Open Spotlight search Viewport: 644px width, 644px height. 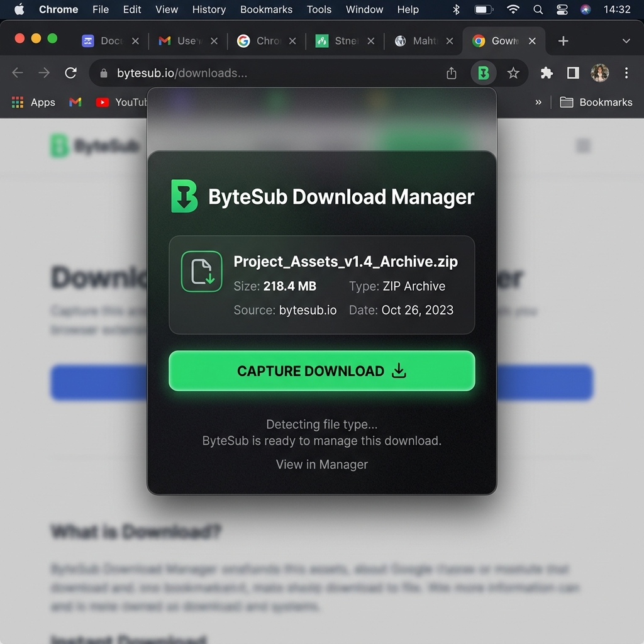point(538,9)
